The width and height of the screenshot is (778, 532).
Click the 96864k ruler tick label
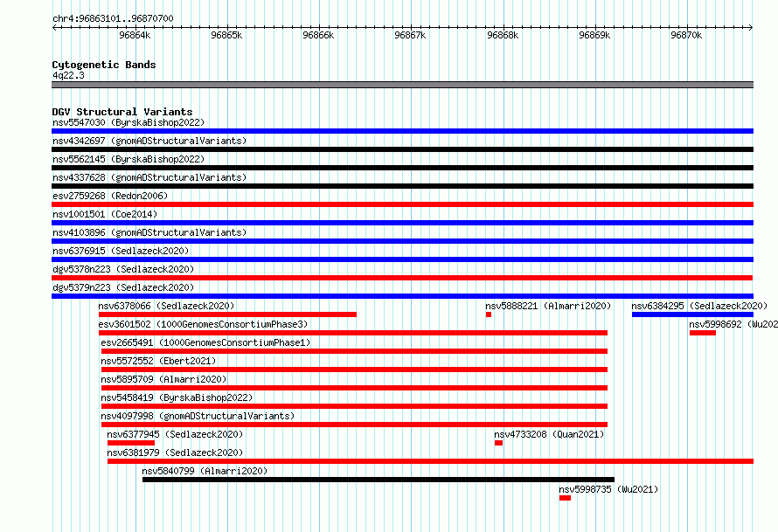pos(135,35)
